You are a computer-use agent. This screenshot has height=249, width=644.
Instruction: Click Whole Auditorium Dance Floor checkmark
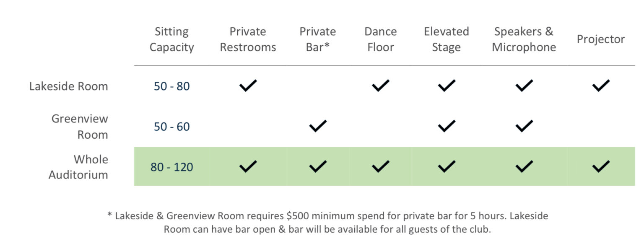click(380, 167)
